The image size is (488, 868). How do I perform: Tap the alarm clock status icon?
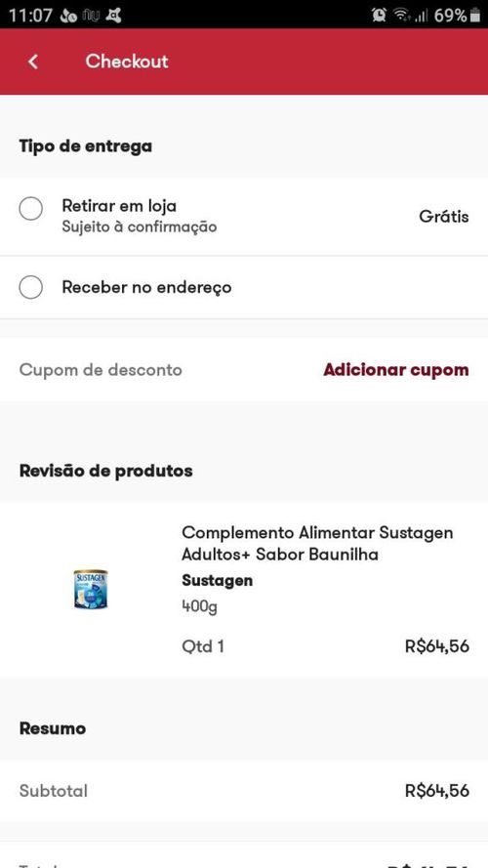coord(379,15)
